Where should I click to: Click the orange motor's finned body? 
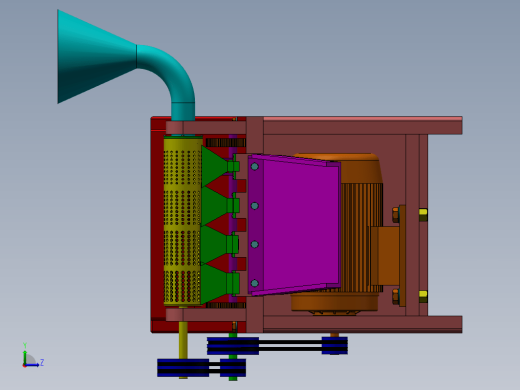(x=362, y=207)
